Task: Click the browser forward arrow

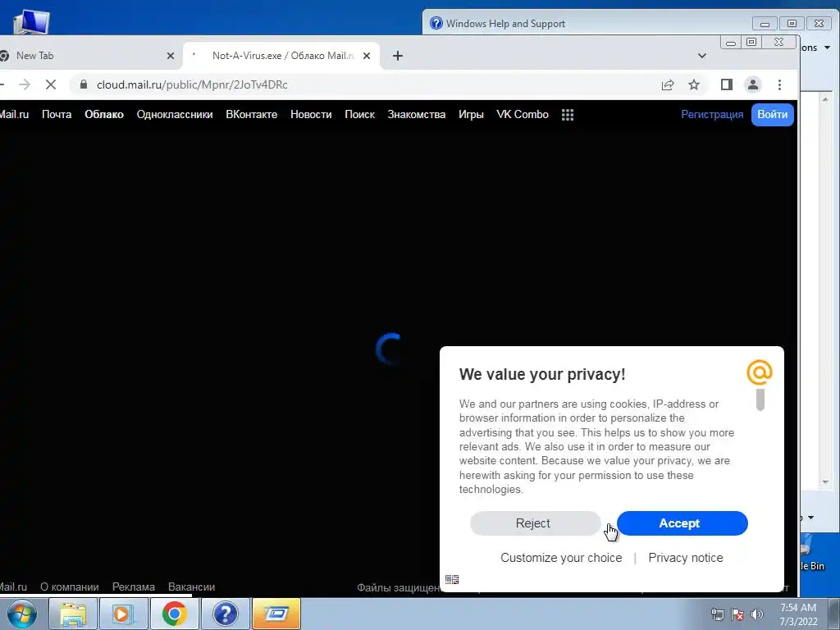Action: 25,84
